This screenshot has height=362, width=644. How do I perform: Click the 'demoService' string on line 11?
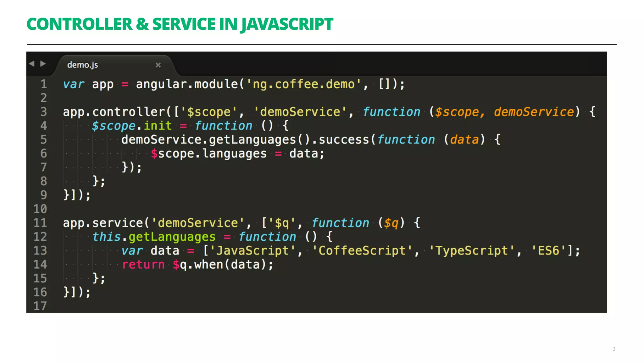(198, 223)
